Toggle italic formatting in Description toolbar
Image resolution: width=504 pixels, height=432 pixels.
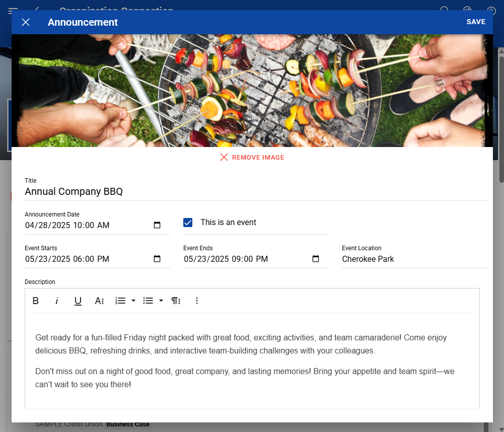[56, 301]
